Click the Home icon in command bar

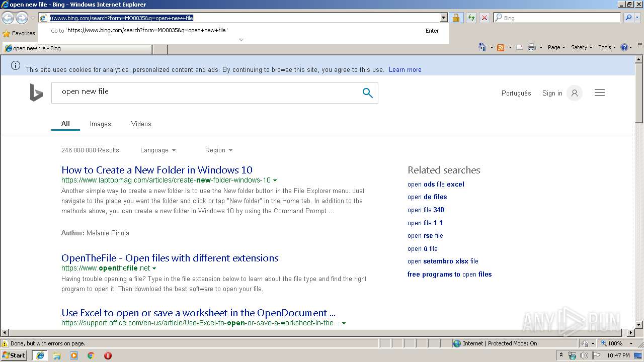click(x=482, y=47)
